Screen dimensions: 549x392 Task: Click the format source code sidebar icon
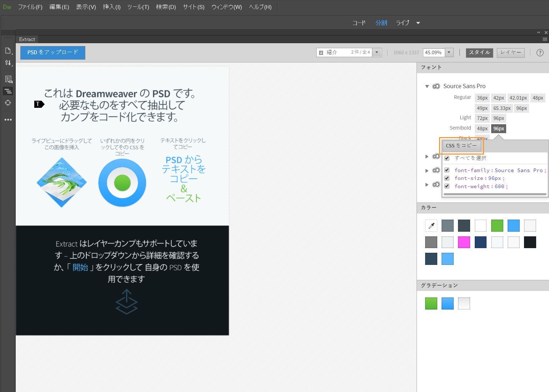pos(8,91)
